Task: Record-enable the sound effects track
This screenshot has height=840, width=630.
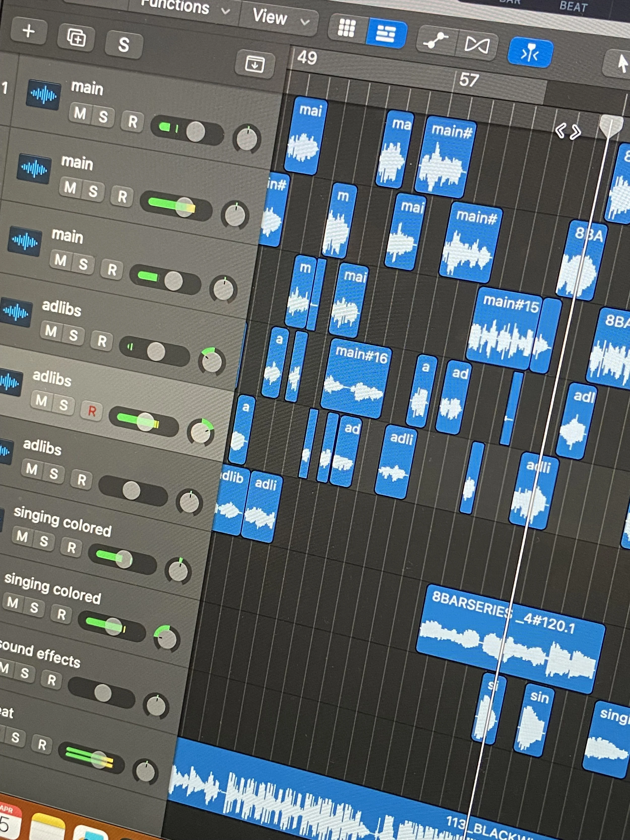Action: pos(51,680)
